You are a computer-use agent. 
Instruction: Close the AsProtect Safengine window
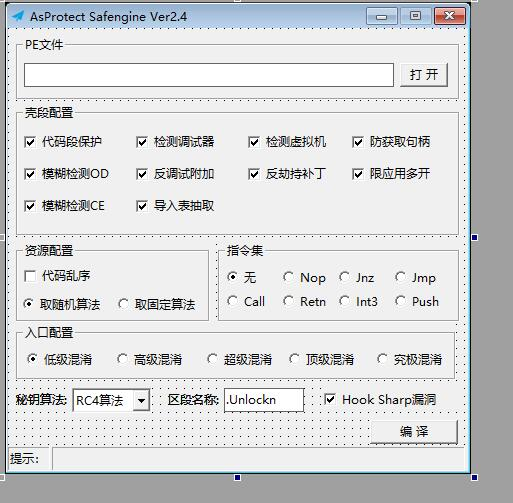pyautogui.click(x=450, y=16)
